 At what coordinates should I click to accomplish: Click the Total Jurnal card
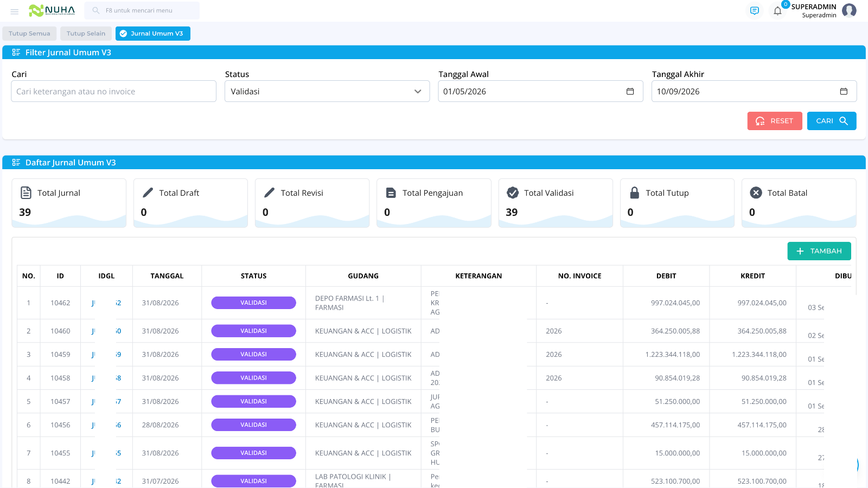69,203
